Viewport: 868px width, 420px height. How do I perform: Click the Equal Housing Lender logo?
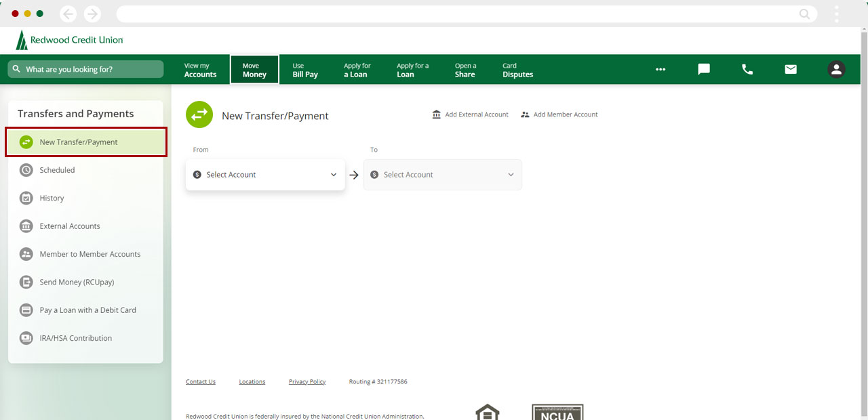click(x=488, y=412)
